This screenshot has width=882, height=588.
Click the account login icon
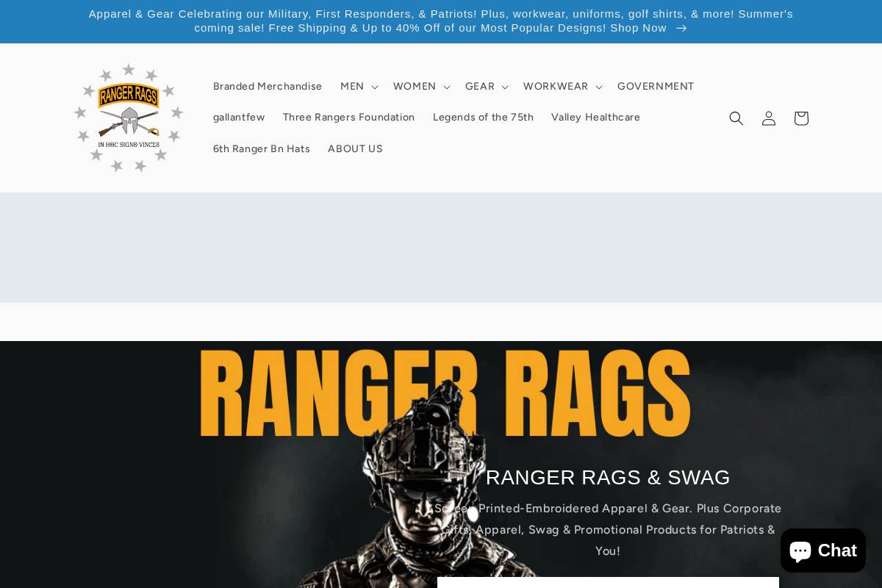(x=768, y=118)
